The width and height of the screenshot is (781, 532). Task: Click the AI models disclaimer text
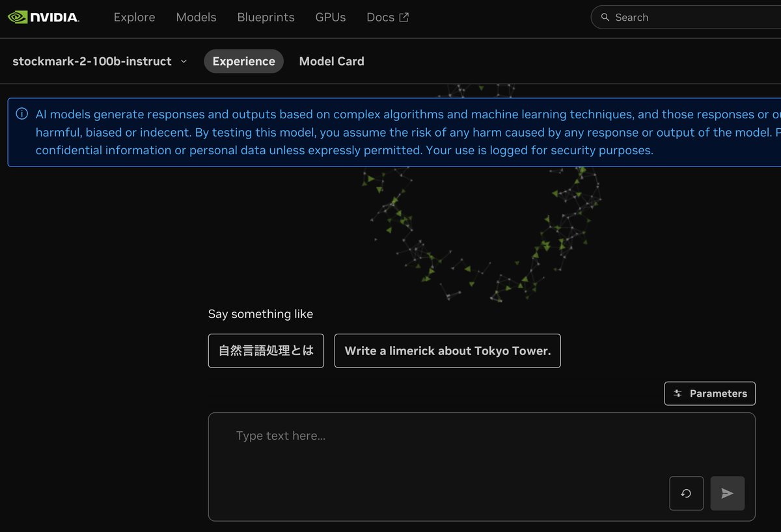point(408,132)
